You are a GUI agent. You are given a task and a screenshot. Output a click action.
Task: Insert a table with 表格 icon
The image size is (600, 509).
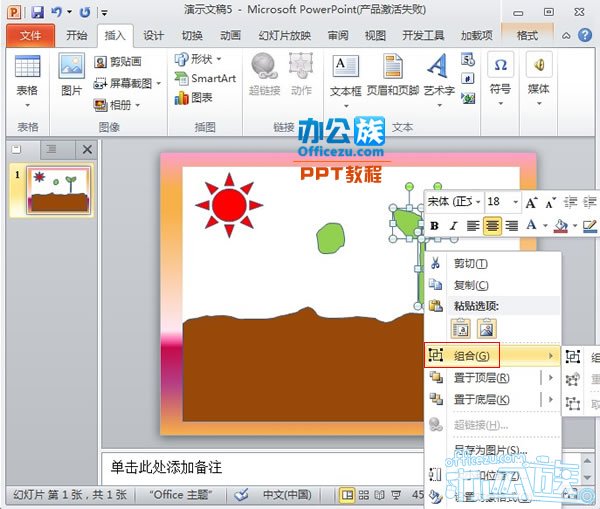point(27,80)
